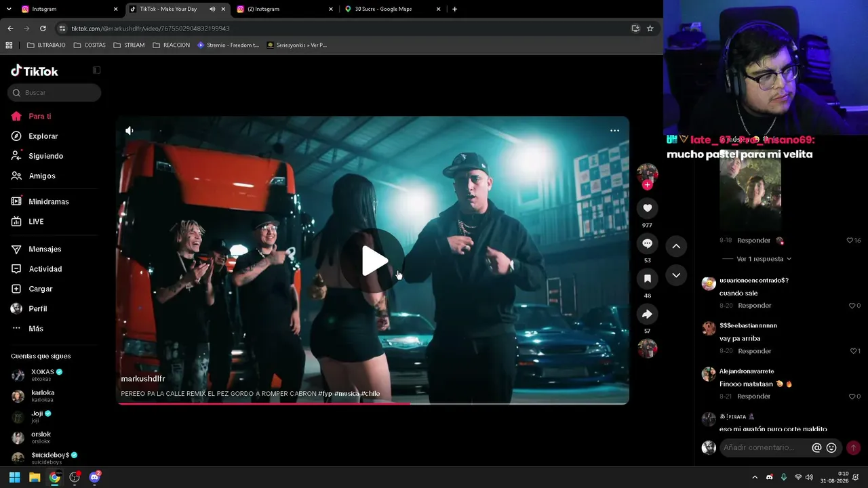Like the 'cuando sale' comment
868x488 pixels.
[852, 306]
